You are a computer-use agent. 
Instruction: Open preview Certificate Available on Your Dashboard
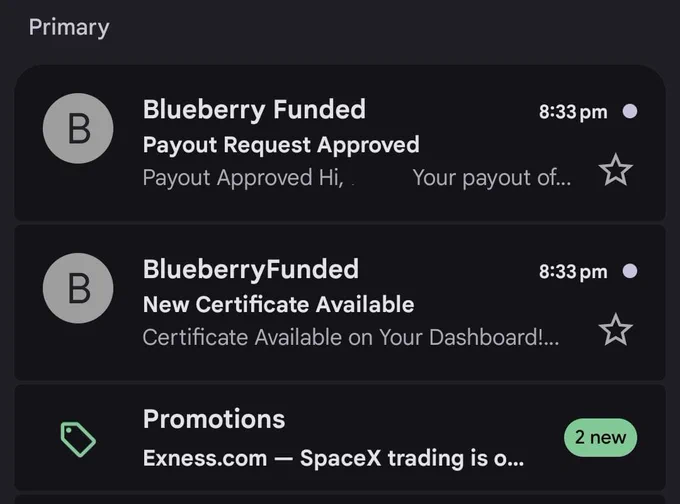[350, 337]
